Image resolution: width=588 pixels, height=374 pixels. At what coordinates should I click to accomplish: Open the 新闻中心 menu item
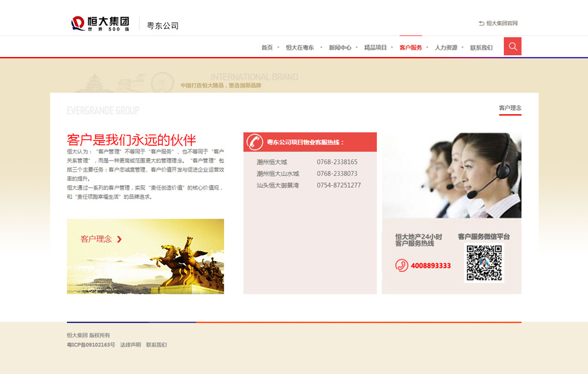click(340, 48)
